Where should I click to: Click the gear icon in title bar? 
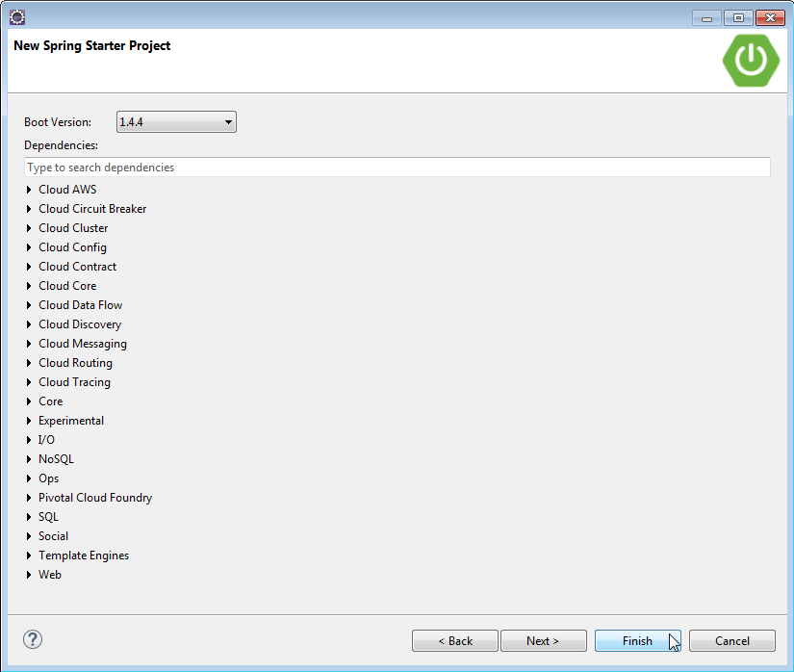tap(17, 17)
